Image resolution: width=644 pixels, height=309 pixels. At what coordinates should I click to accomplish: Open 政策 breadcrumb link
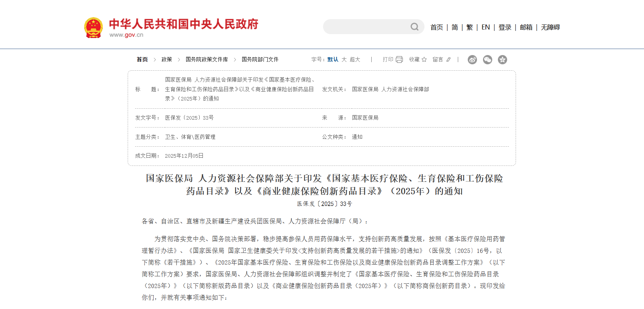pos(167,59)
